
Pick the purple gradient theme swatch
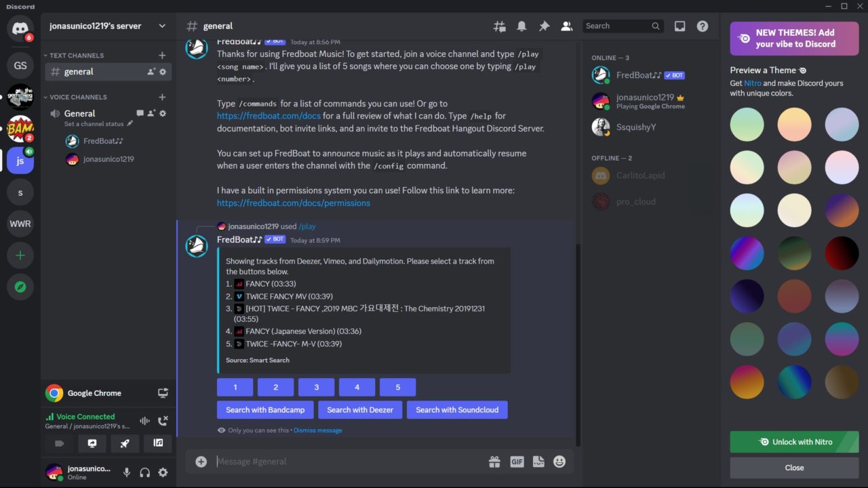coord(747,253)
